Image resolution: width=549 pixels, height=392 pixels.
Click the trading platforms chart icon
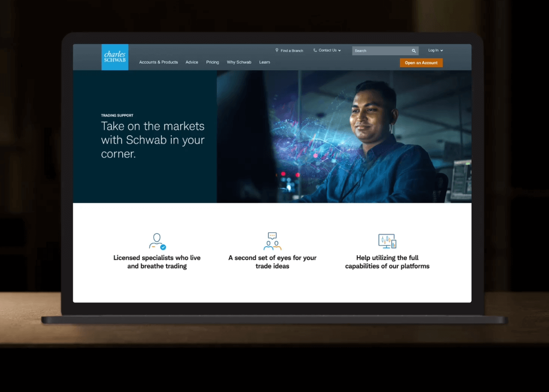387,241
